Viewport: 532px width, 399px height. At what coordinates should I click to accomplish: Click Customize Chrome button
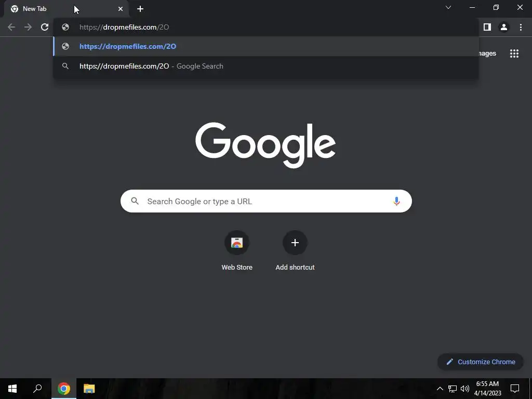[x=481, y=362]
